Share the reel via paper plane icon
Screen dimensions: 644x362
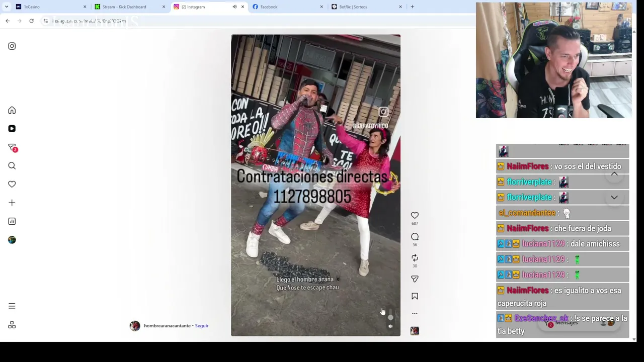point(415,279)
